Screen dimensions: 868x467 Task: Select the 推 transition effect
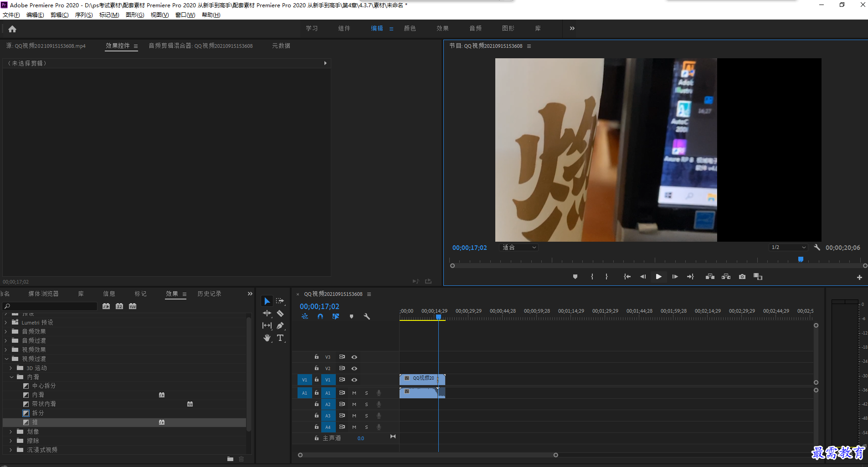click(124, 422)
